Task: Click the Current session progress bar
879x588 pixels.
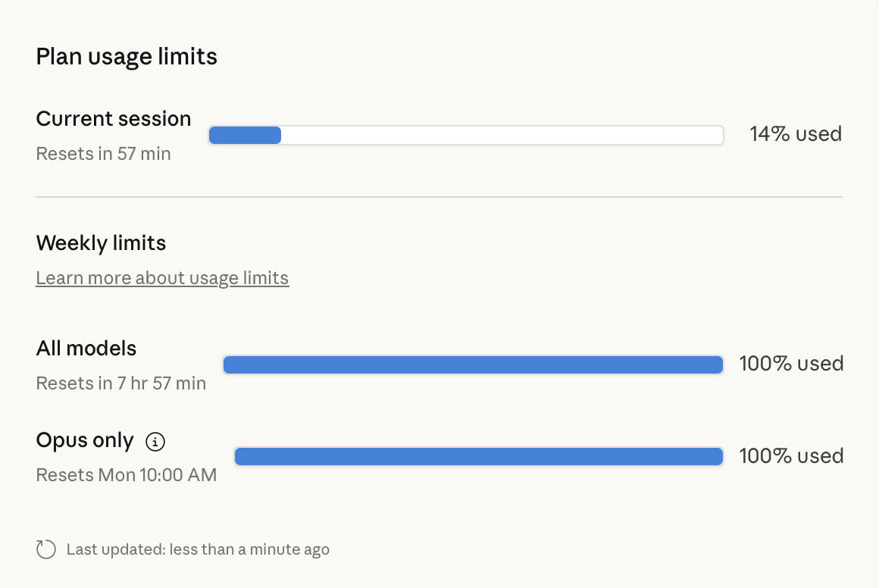Action: pos(466,134)
